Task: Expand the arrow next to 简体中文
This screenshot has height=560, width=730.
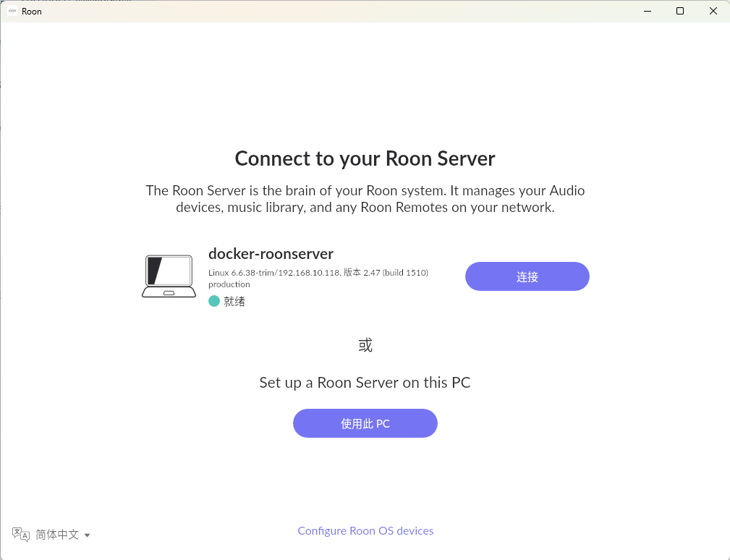Action: click(x=88, y=535)
